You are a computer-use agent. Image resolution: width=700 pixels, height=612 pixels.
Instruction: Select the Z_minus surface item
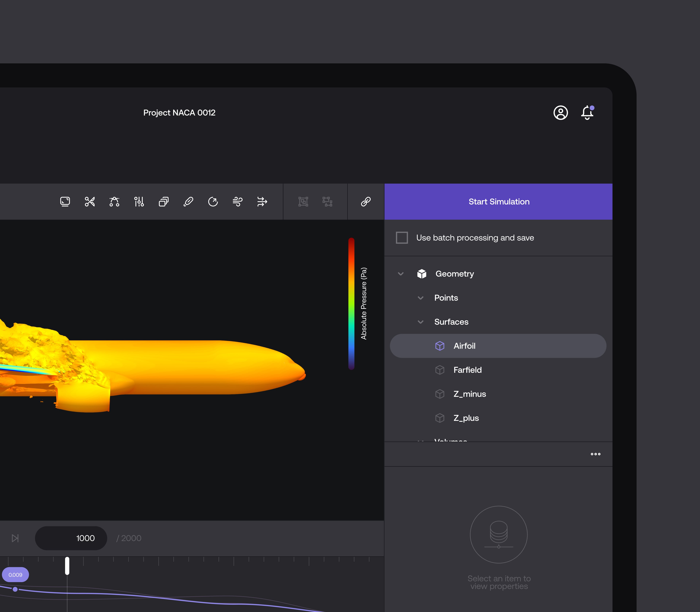(469, 394)
